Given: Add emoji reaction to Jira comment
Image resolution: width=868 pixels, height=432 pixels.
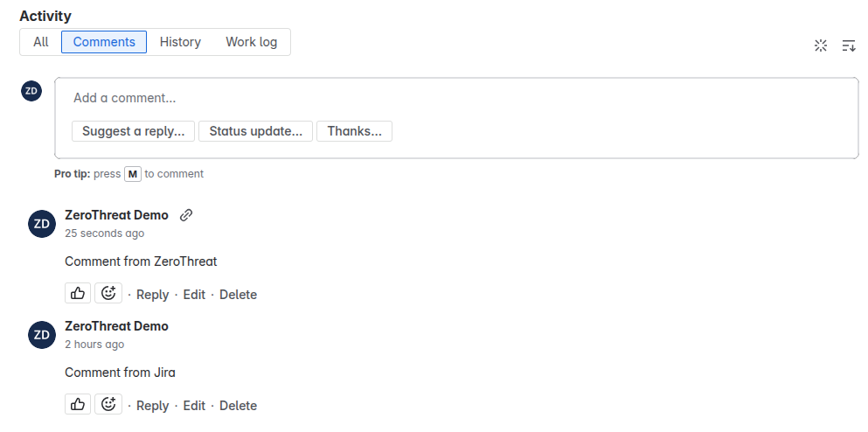Looking at the screenshot, I should point(108,404).
